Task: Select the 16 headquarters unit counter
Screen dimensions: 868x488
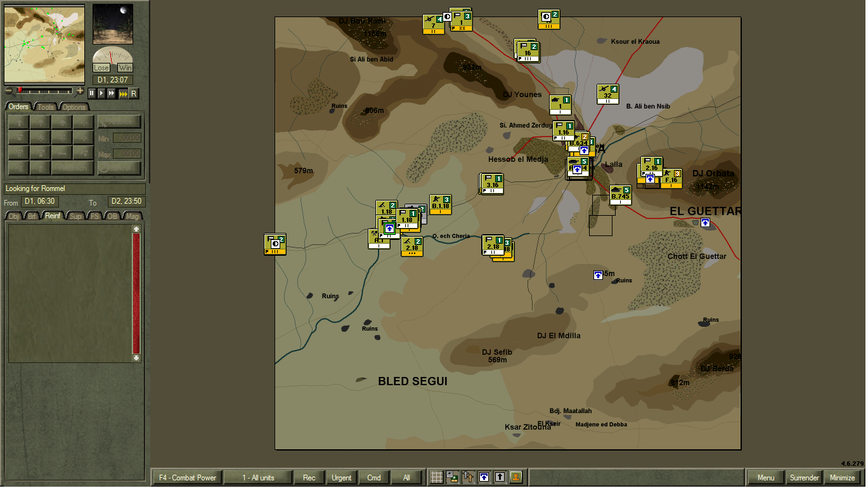Action: [528, 51]
